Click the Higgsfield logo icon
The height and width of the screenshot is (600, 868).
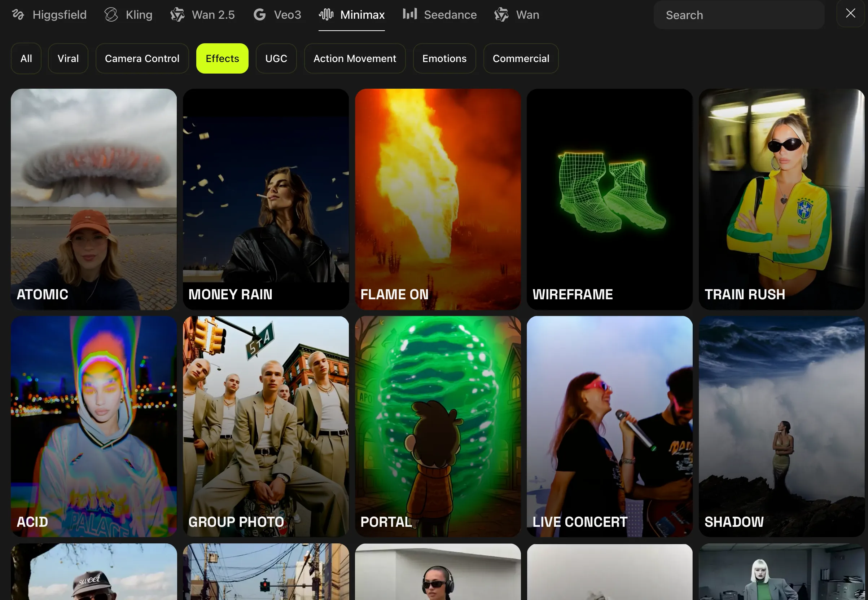click(x=18, y=15)
